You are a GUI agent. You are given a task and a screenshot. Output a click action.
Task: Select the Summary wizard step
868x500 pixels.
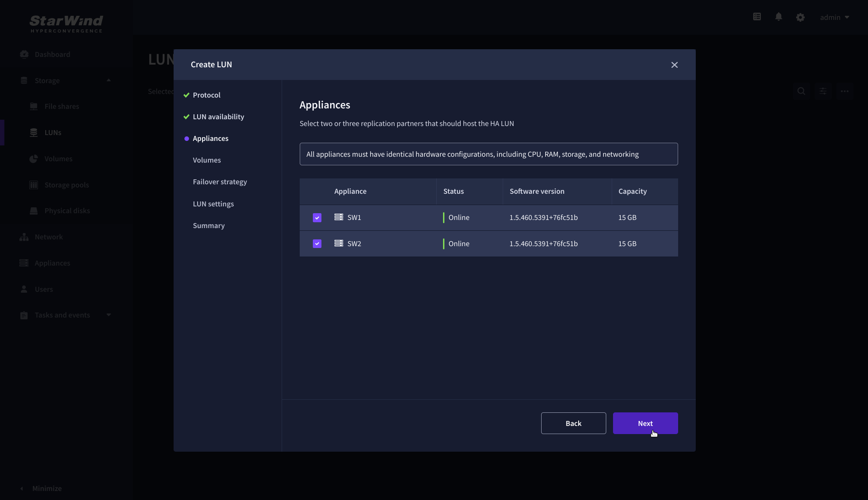pos(208,225)
